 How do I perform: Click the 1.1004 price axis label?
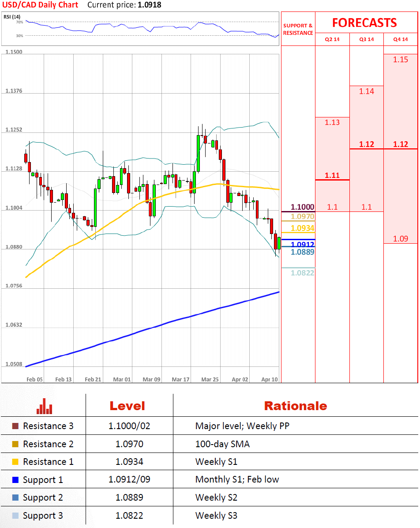[14, 208]
